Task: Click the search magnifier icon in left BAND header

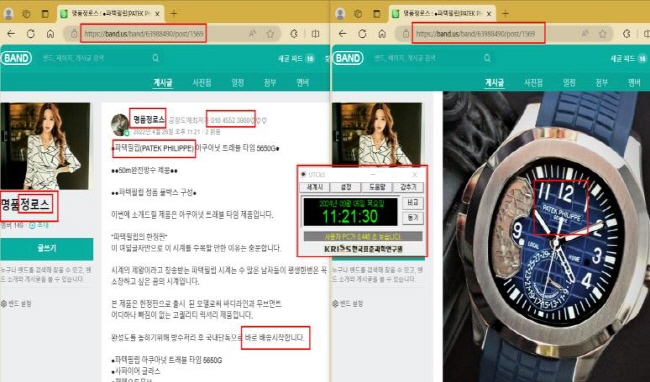Action: click(x=155, y=58)
